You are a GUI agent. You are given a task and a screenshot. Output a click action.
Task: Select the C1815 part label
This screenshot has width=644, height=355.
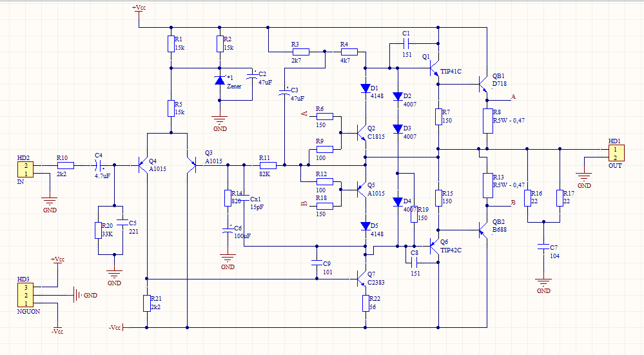coord(376,137)
